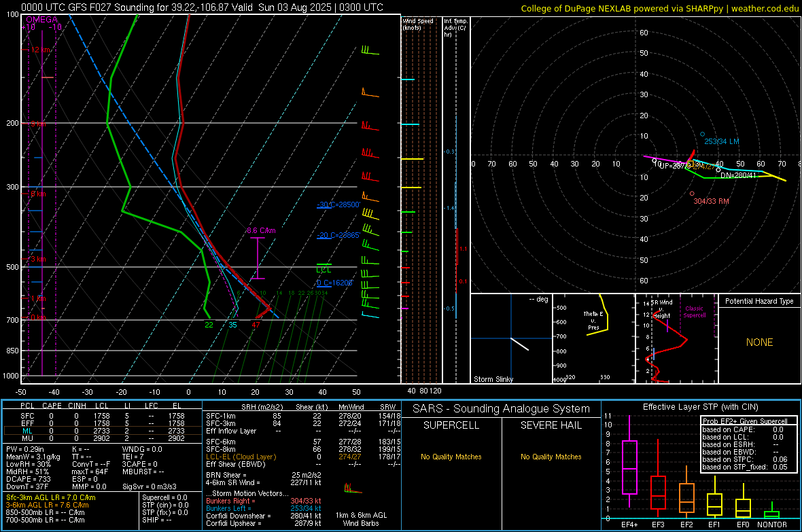The image size is (802, 532).
Task: Click the LowRH = 30% value
Action: click(28, 464)
